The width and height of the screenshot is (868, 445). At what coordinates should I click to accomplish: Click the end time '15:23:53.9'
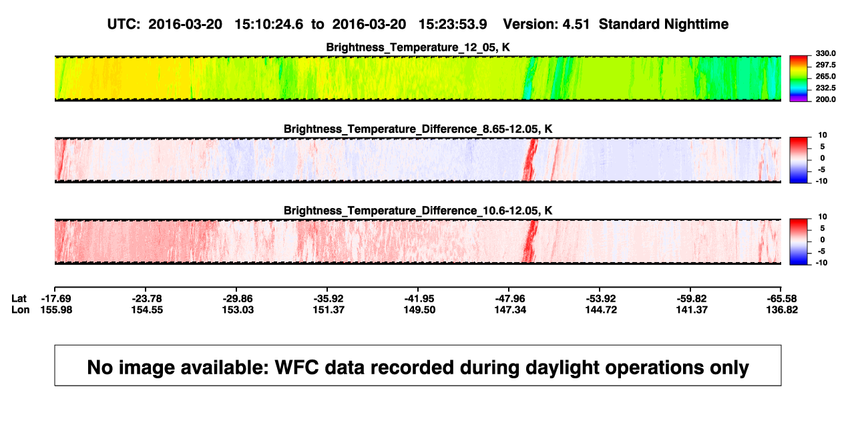click(x=453, y=25)
